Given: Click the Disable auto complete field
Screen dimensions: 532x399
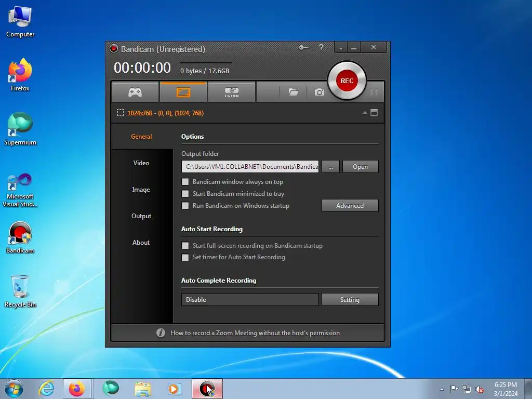Looking at the screenshot, I should (250, 300).
